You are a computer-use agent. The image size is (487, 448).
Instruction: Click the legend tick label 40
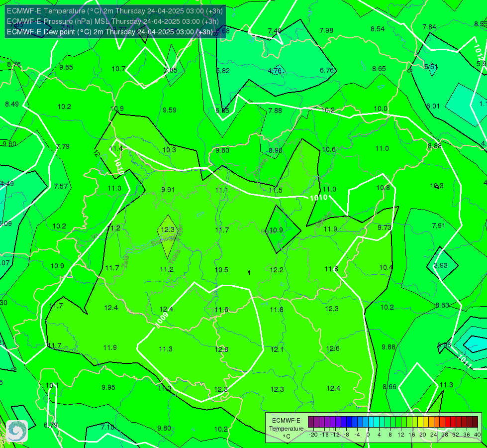[x=478, y=435]
